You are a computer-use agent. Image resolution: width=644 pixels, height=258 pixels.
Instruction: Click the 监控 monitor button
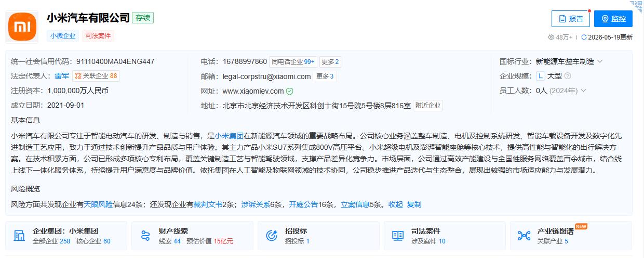point(613,19)
